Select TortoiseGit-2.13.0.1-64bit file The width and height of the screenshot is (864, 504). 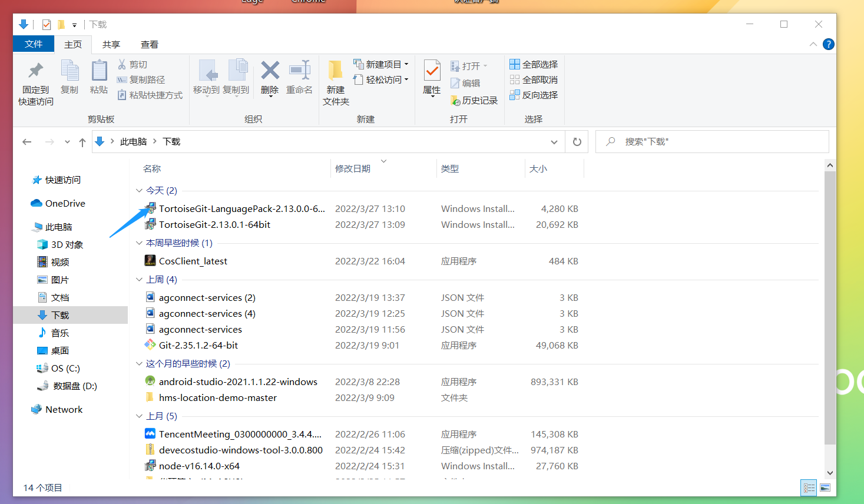pyautogui.click(x=214, y=224)
